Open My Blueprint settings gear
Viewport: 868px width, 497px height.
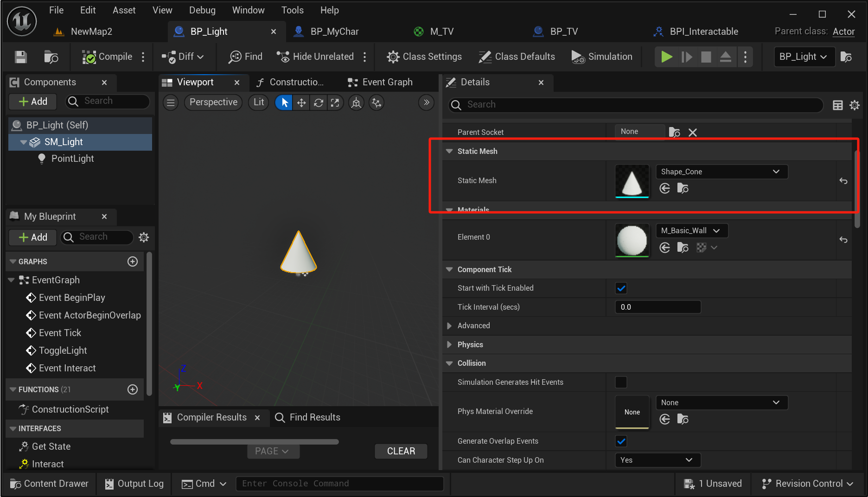144,237
